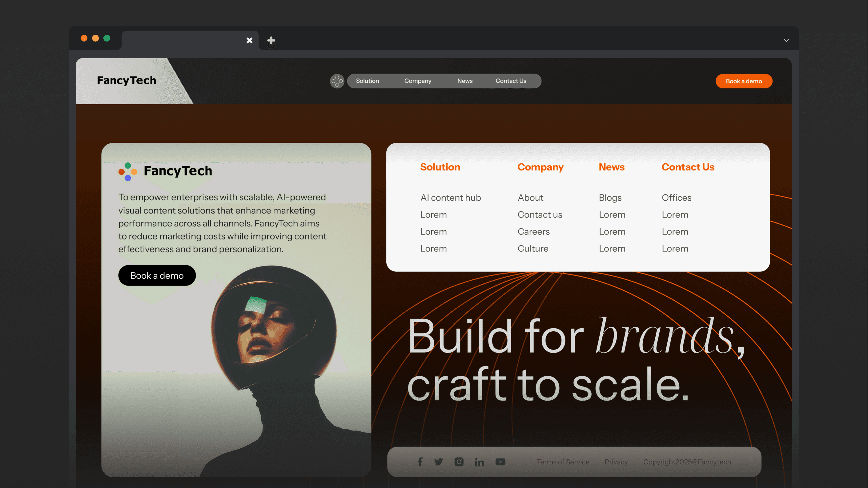Open a new browser tab with plus
Image resolution: width=868 pixels, height=488 pixels.
271,40
